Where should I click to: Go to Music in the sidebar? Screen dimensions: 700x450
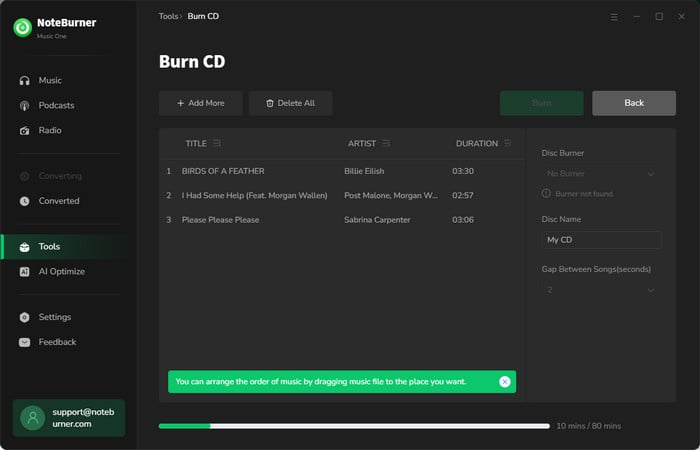point(50,80)
